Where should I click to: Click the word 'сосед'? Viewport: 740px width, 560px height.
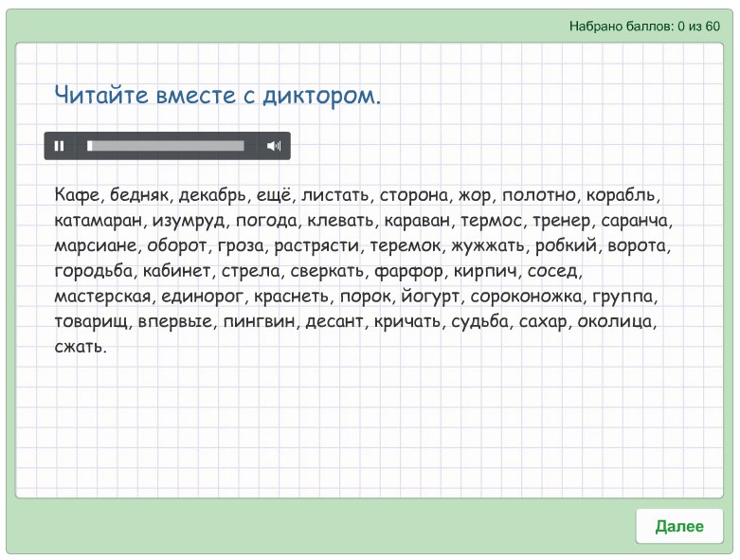(552, 271)
